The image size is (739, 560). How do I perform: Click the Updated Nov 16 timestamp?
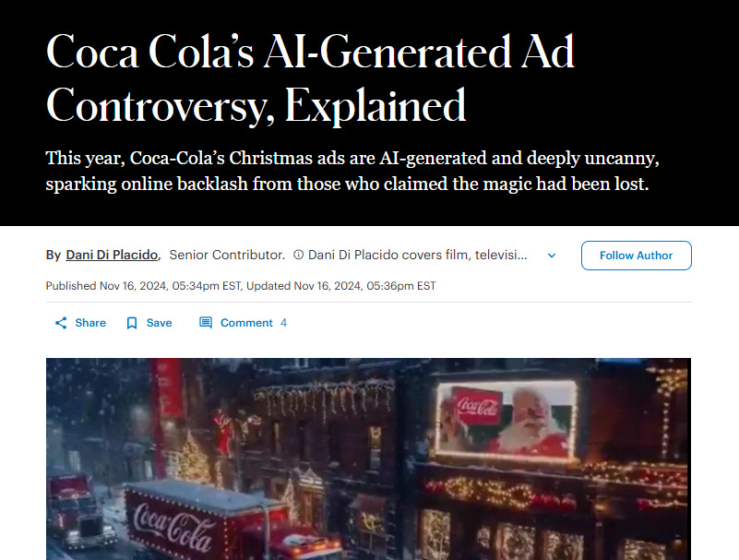click(x=340, y=286)
